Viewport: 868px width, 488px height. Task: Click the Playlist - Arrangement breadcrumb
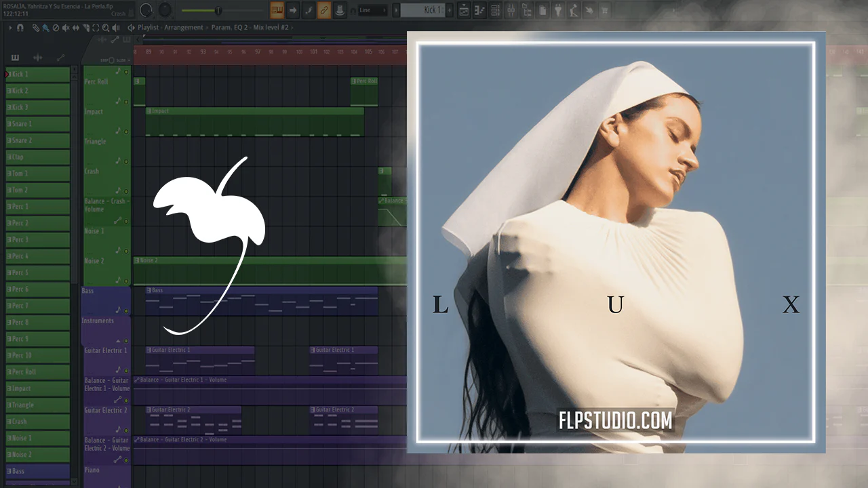click(x=170, y=28)
